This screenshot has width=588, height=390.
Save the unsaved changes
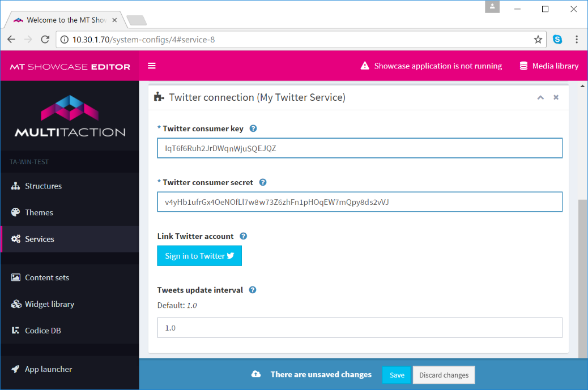pos(396,375)
